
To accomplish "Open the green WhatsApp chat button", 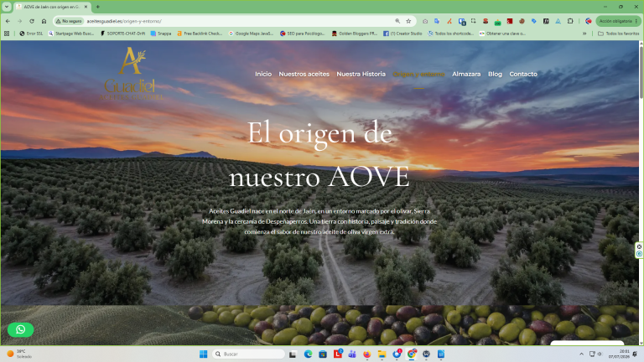I will 20,329.
